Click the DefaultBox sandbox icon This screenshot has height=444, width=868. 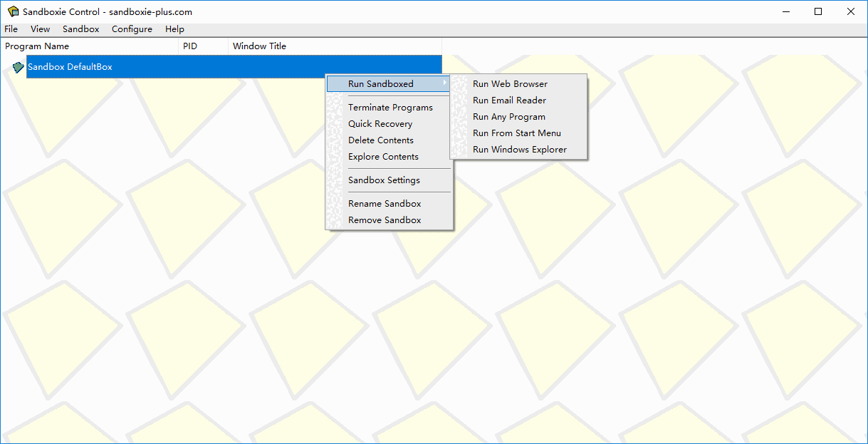pos(19,67)
